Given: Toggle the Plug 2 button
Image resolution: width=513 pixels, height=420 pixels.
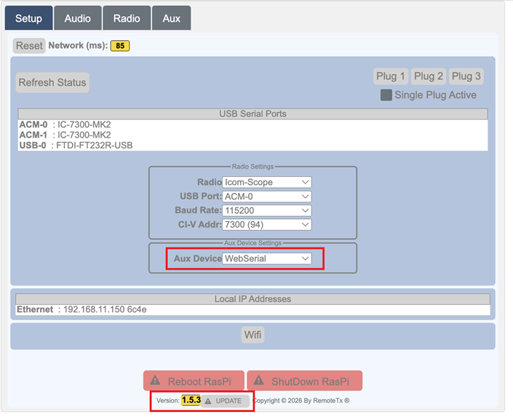Looking at the screenshot, I should coord(429,76).
